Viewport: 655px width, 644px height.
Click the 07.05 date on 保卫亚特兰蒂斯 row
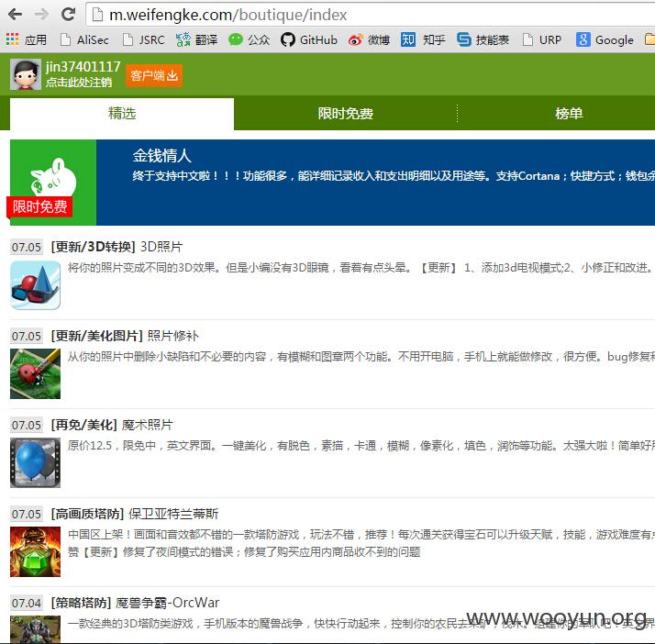click(x=27, y=514)
